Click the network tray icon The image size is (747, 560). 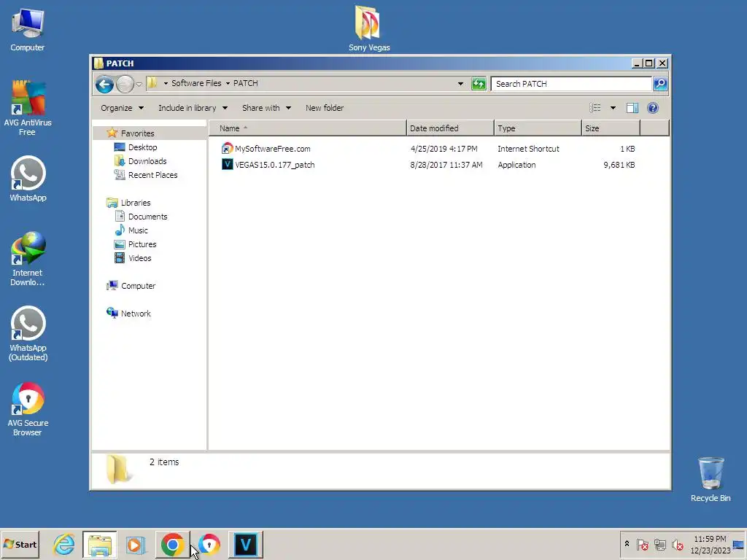(659, 544)
